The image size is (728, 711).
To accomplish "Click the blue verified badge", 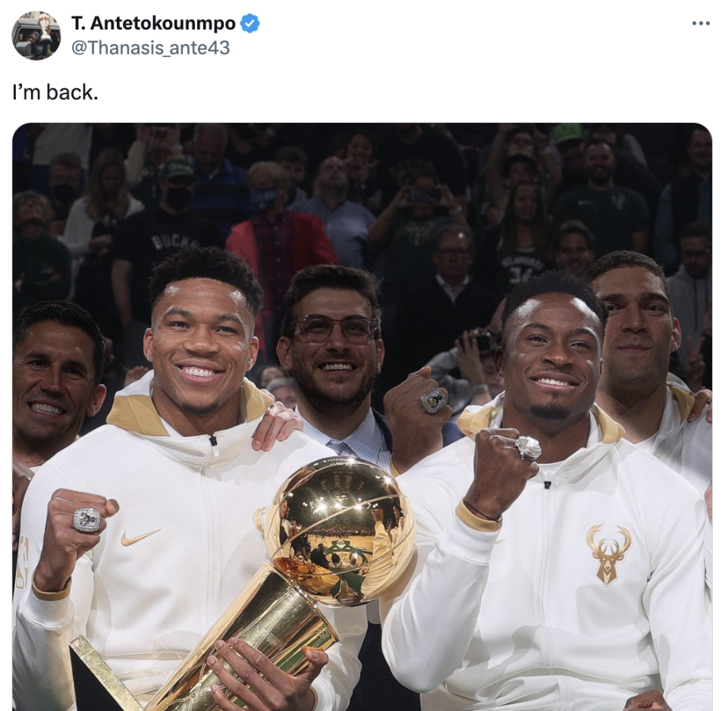I will [249, 23].
